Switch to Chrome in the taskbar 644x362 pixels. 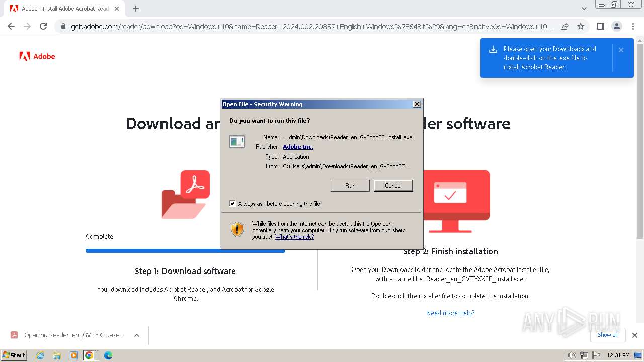pyautogui.click(x=89, y=355)
